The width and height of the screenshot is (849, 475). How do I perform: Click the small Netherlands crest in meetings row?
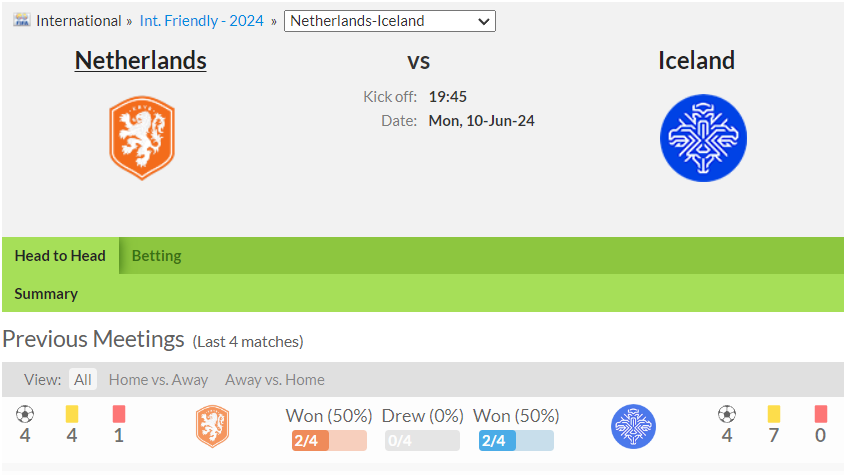click(x=212, y=426)
